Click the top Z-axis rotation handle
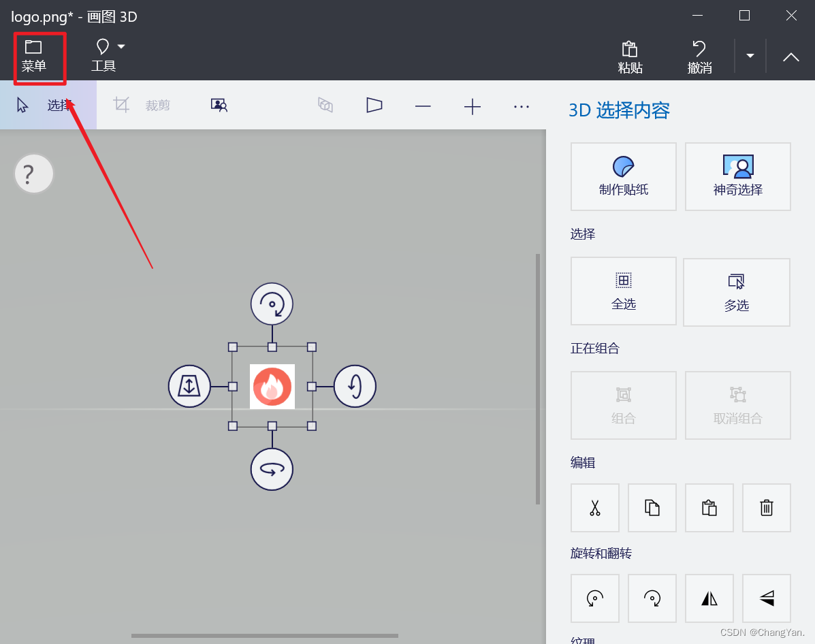This screenshot has height=644, width=815. (x=272, y=304)
